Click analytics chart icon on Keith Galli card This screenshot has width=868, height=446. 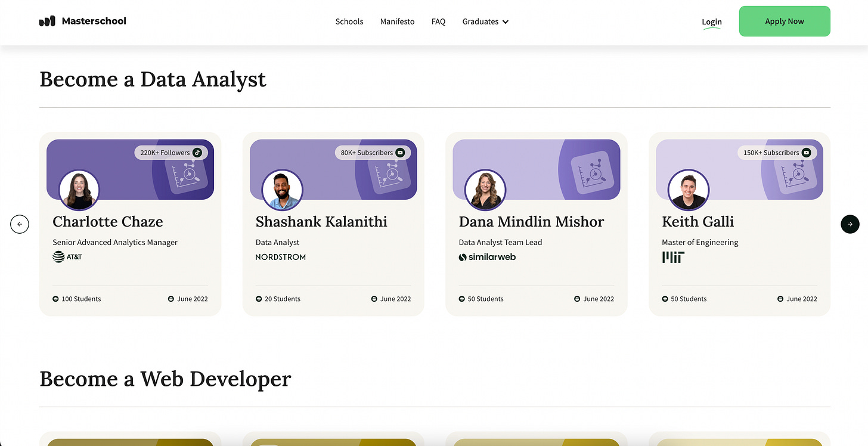click(x=795, y=174)
